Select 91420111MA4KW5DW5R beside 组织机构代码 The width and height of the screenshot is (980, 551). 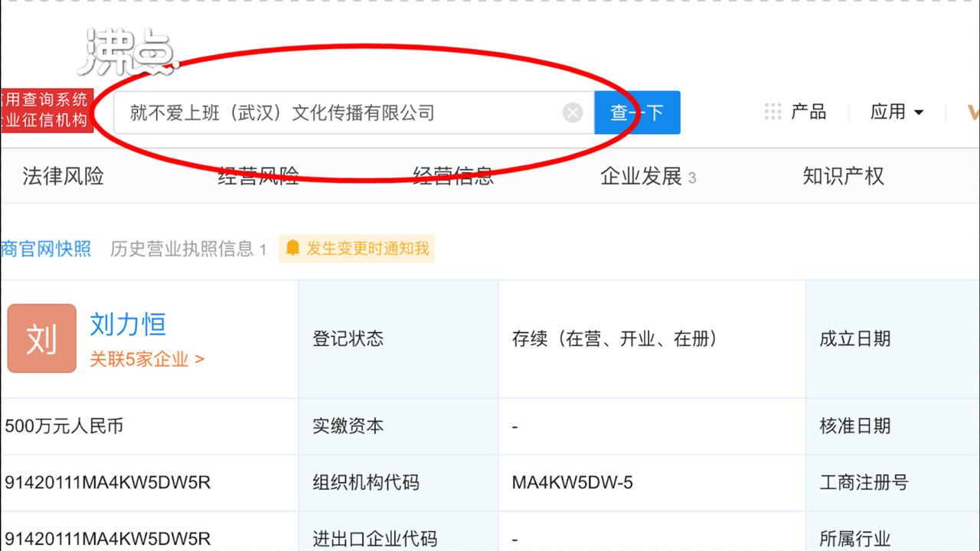click(108, 483)
